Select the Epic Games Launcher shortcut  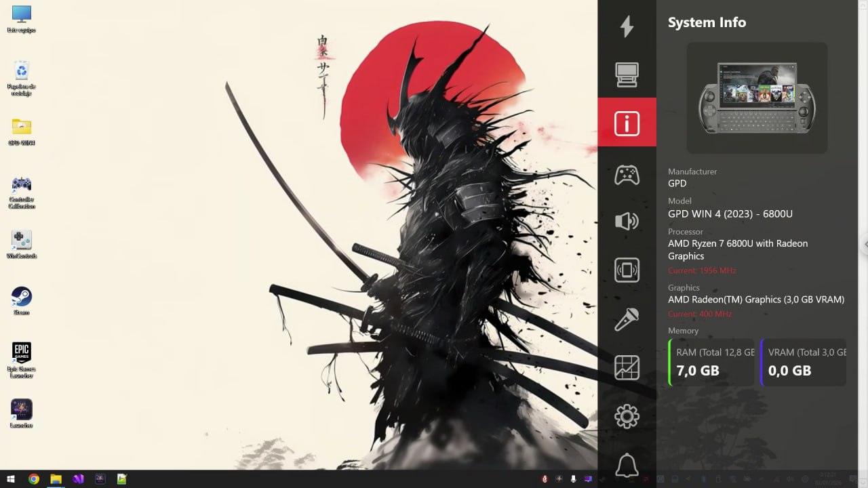[x=22, y=360]
